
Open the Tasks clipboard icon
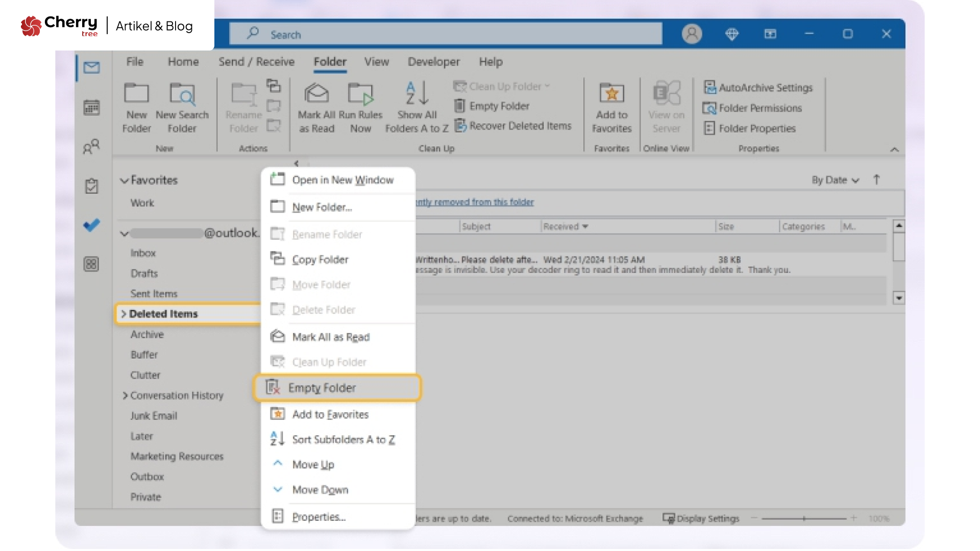click(92, 186)
